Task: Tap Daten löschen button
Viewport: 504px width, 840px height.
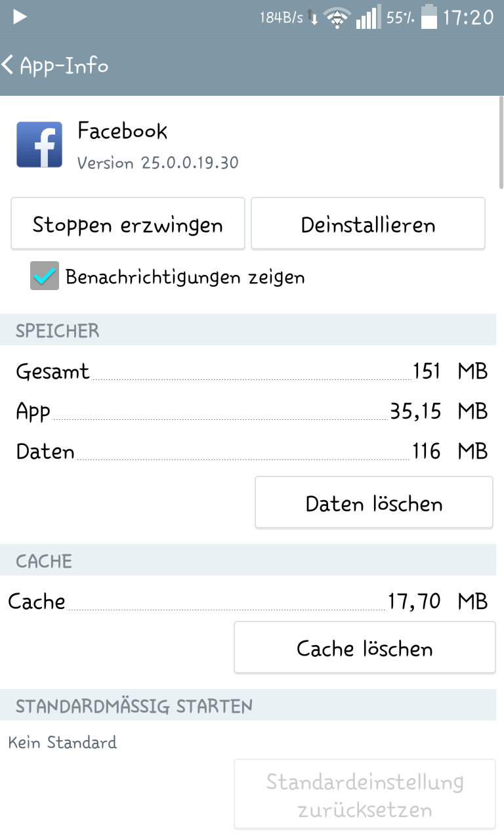Action: (374, 503)
